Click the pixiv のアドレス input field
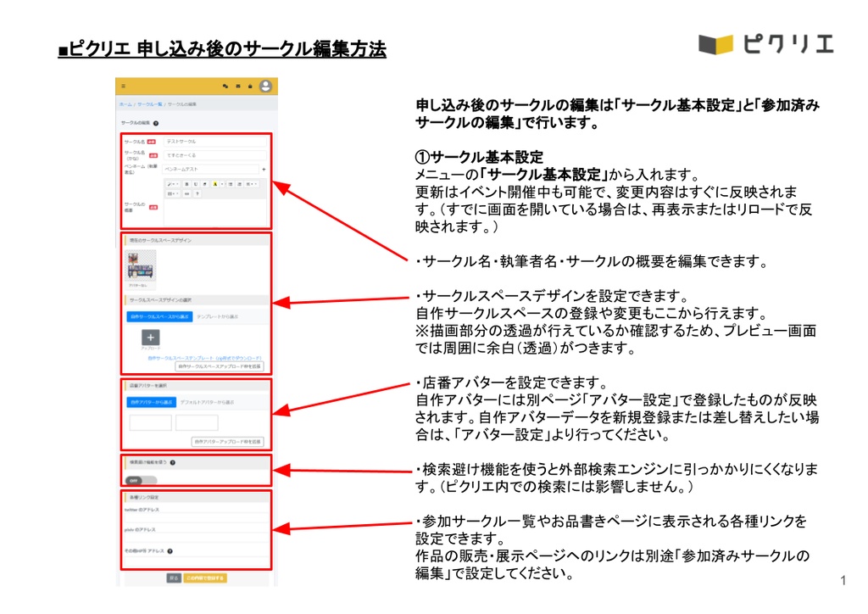The image size is (868, 614). coord(196,538)
